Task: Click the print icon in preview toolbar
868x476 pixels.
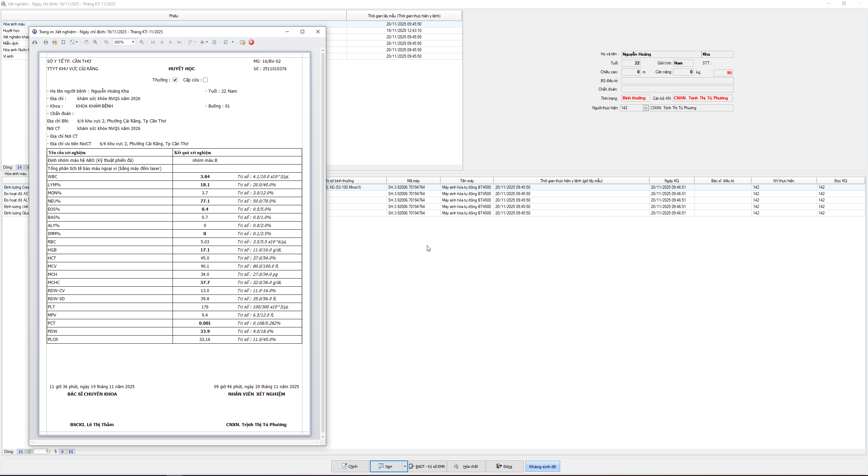Action: coord(46,42)
